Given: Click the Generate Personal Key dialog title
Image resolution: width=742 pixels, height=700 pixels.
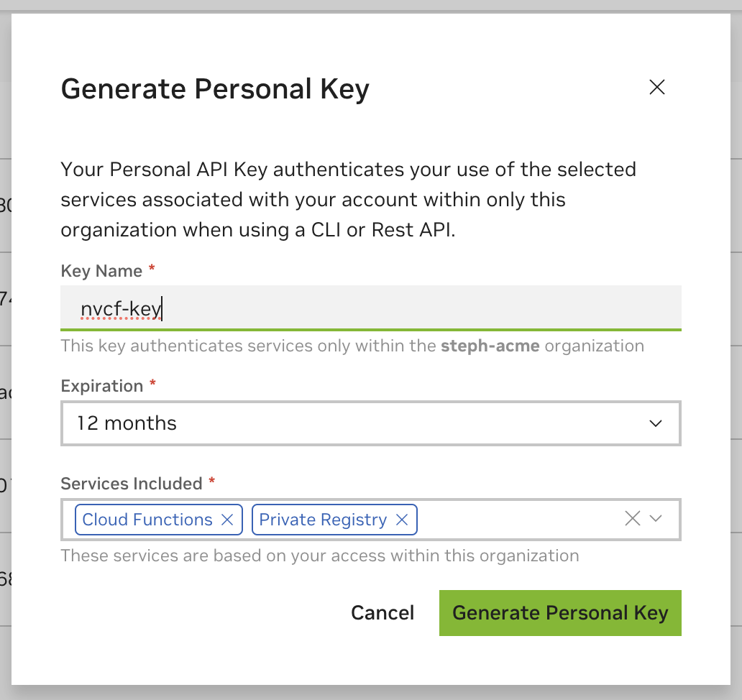Looking at the screenshot, I should (215, 89).
